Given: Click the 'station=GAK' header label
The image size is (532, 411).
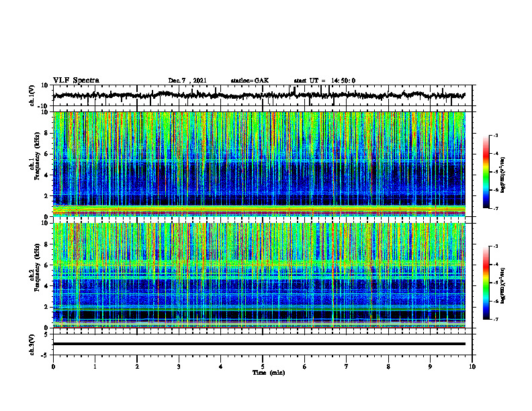Looking at the screenshot, I should pyautogui.click(x=250, y=81).
